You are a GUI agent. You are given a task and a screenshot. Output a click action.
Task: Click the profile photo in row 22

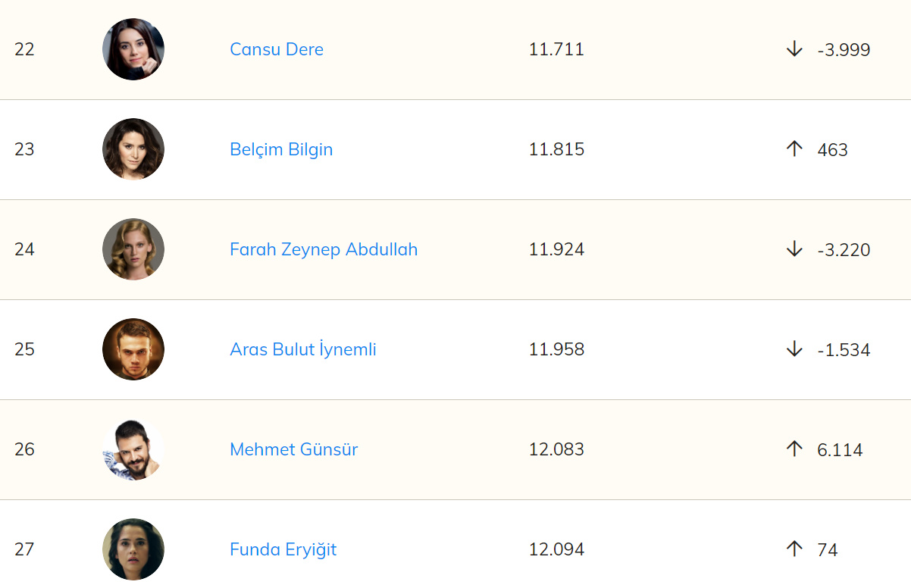[133, 49]
